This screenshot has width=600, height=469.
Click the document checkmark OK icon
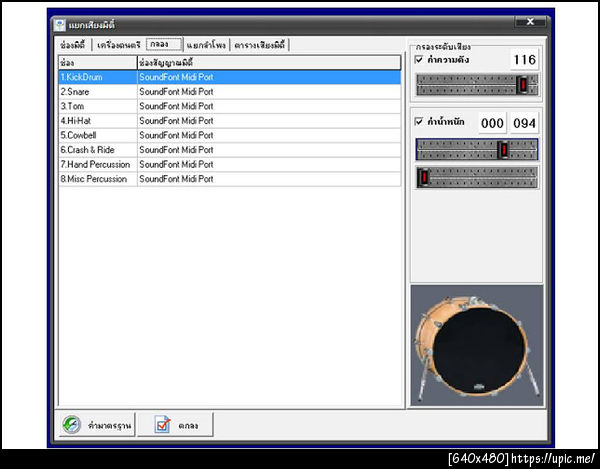click(162, 424)
